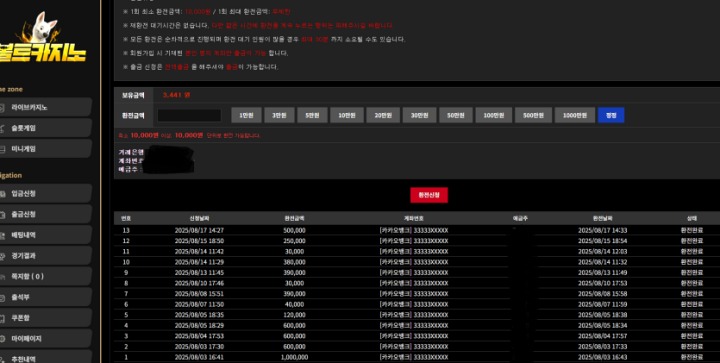
Task: Click request date 2025/08/13 11:45
Action: coord(199,273)
